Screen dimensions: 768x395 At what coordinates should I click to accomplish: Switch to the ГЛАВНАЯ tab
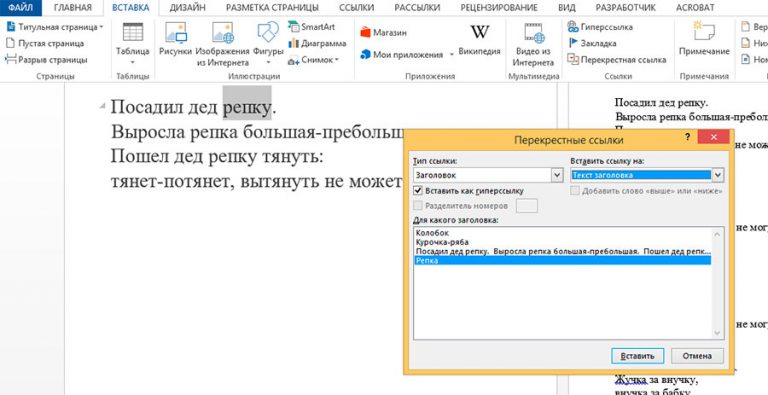[x=72, y=8]
